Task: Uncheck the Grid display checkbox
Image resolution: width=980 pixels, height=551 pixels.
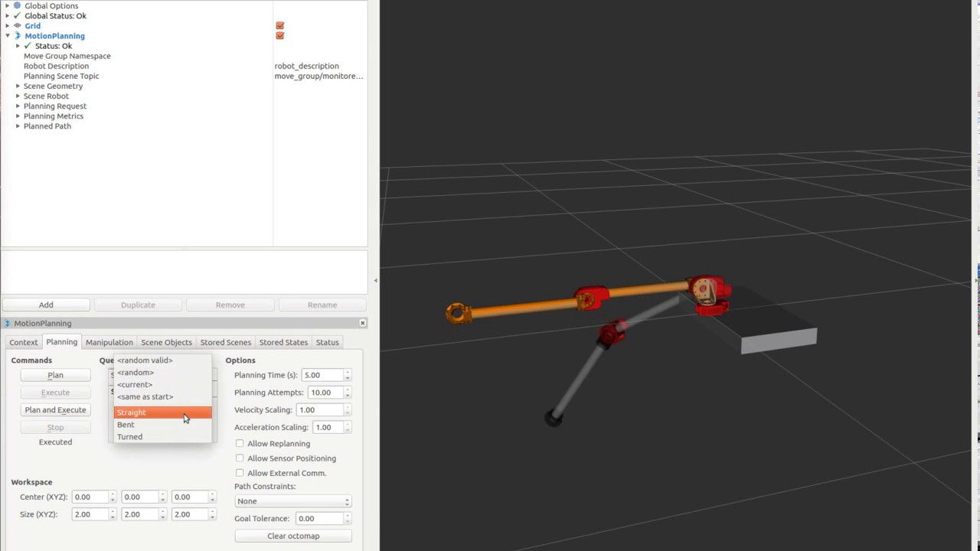Action: pos(279,26)
